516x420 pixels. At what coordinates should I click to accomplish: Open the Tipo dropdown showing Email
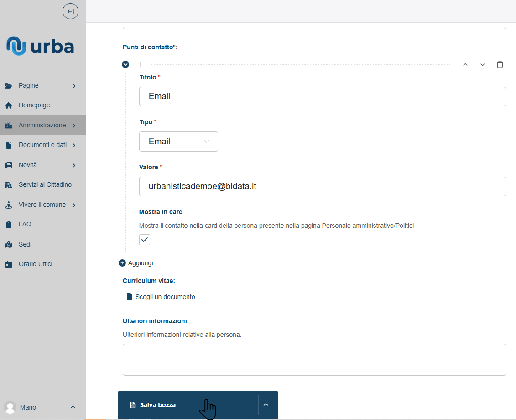pos(178,142)
